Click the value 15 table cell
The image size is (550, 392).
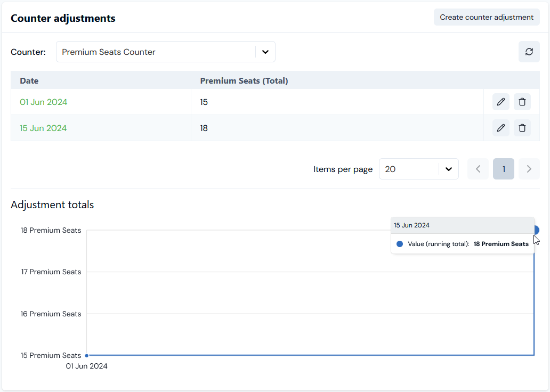[337, 102]
